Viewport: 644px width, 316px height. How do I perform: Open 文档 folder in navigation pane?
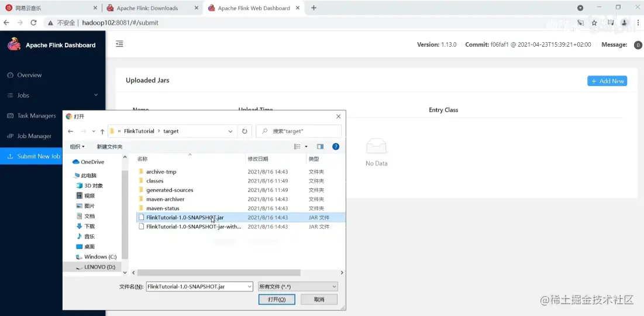[85, 216]
